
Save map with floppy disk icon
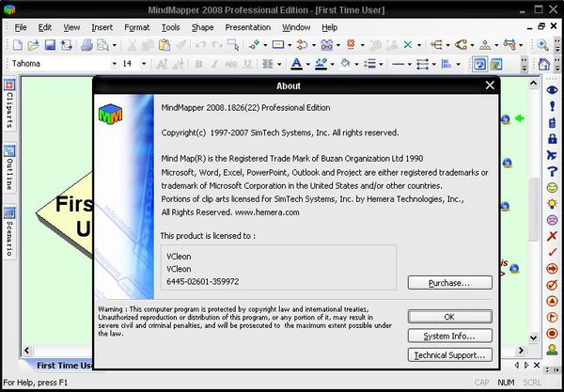[50, 45]
